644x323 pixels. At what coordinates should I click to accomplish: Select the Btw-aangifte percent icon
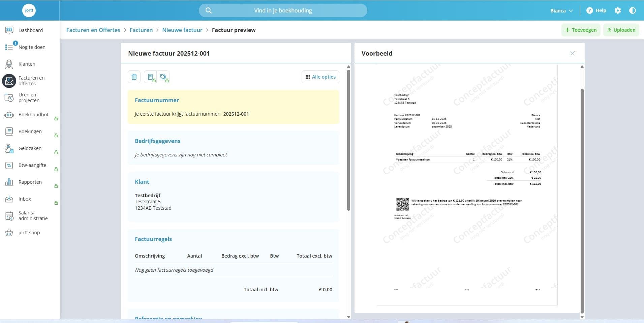9,165
